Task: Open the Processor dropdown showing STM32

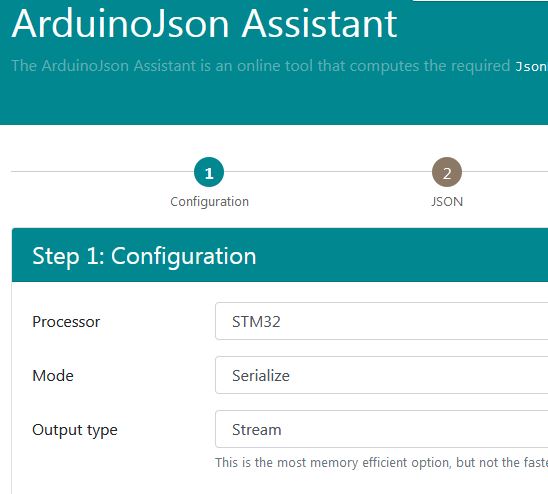Action: coord(382,321)
